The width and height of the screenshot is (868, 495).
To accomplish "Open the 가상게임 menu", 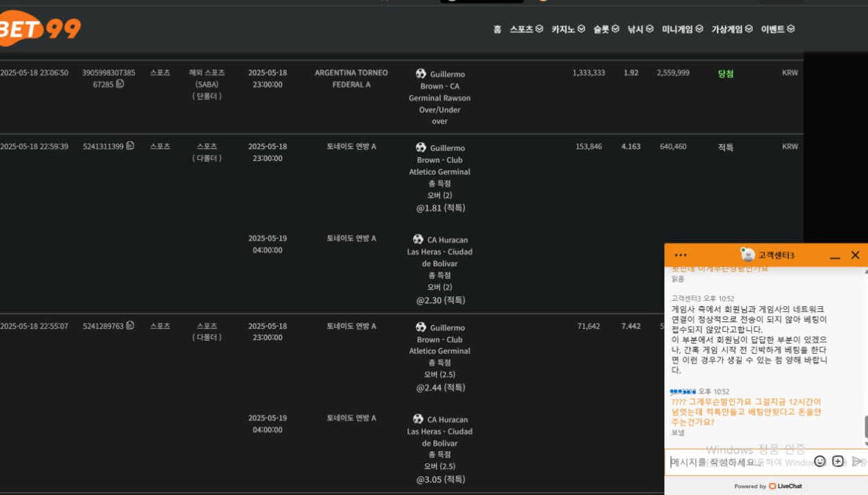I will tap(732, 29).
